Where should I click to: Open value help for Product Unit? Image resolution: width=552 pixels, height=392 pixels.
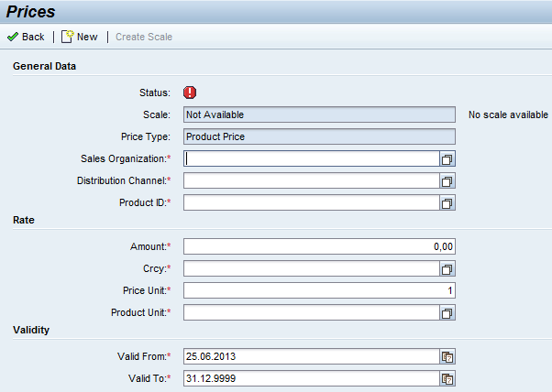447,312
